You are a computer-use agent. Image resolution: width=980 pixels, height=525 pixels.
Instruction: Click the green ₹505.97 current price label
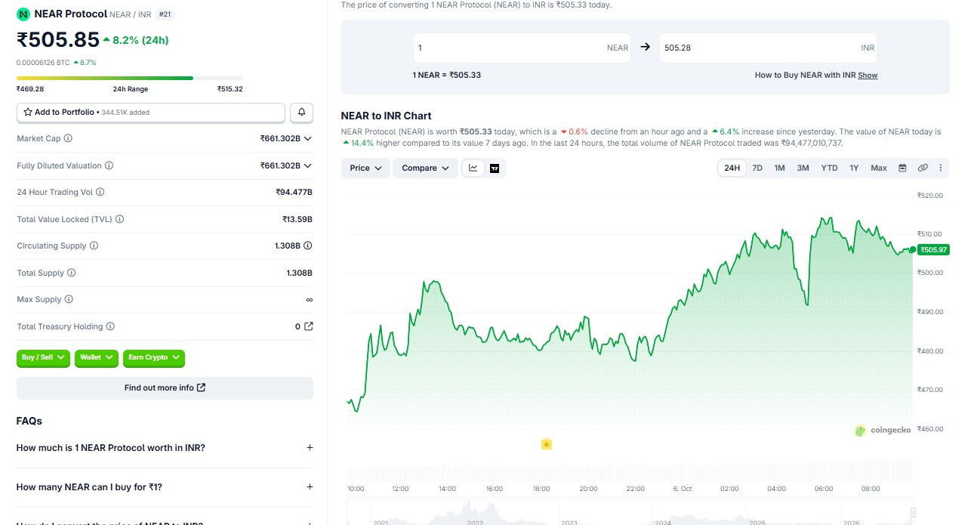[x=934, y=249]
